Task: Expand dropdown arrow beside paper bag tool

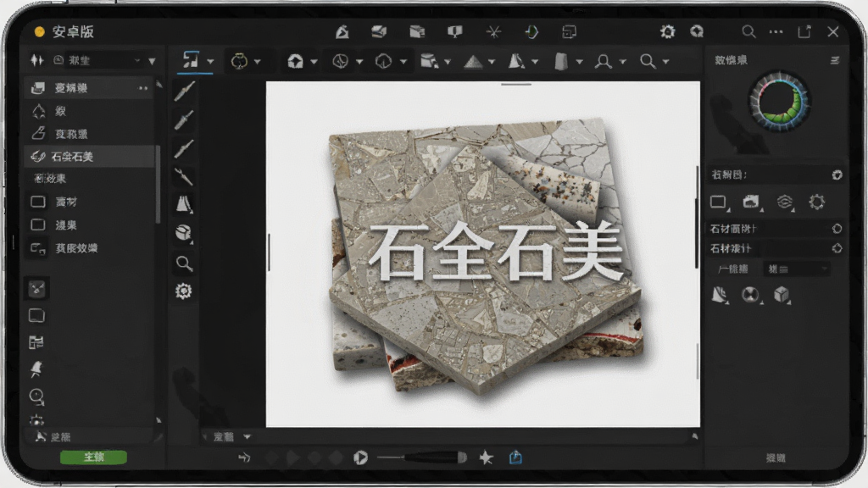Action: click(x=580, y=61)
